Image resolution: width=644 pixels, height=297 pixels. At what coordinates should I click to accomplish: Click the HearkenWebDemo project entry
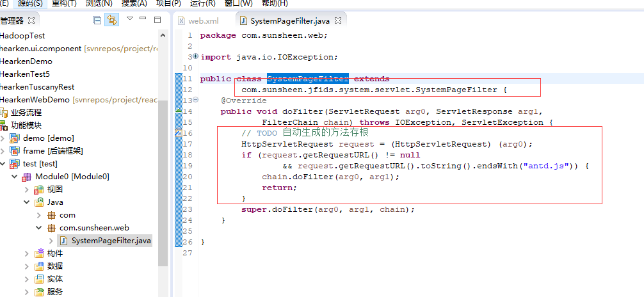click(35, 100)
